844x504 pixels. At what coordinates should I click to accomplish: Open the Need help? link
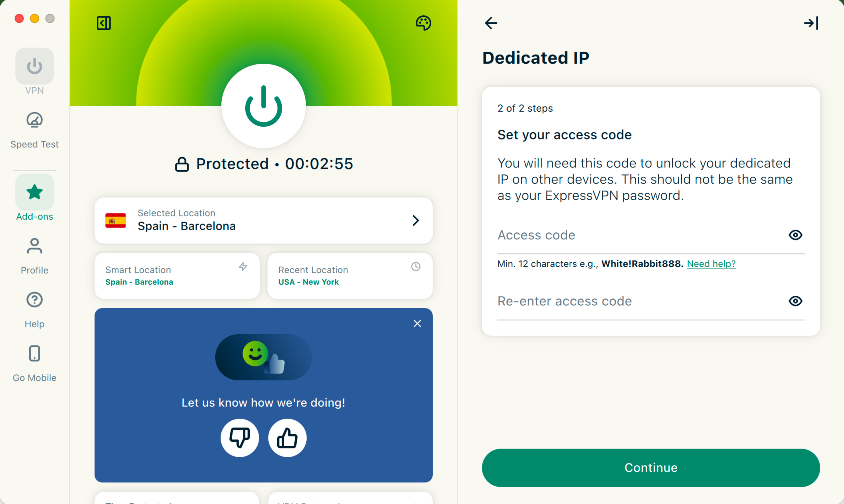pyautogui.click(x=711, y=264)
